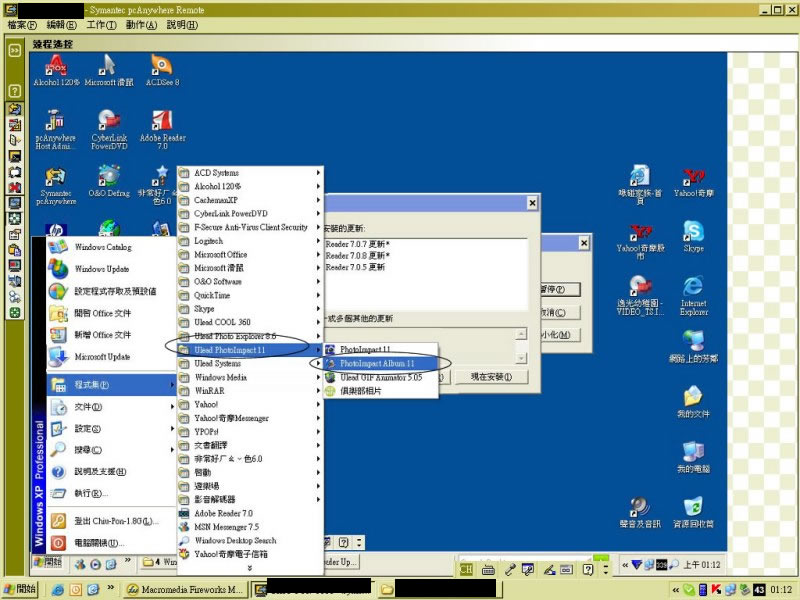Expand 設定 submenu in start menu
This screenshot has width=800, height=600.
click(111, 429)
